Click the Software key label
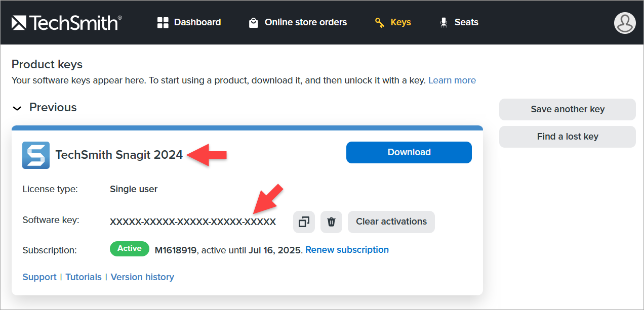The width and height of the screenshot is (644, 310). coord(51,220)
